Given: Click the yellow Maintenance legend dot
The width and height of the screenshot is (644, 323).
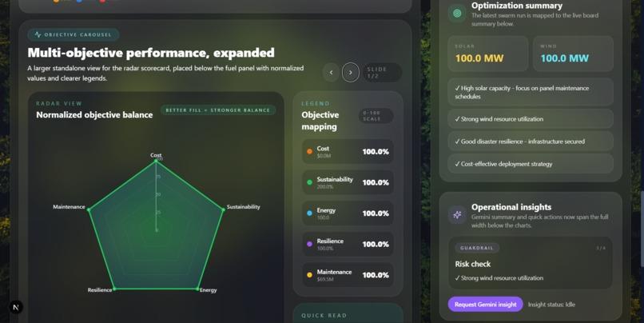Looking at the screenshot, I should click(x=310, y=275).
